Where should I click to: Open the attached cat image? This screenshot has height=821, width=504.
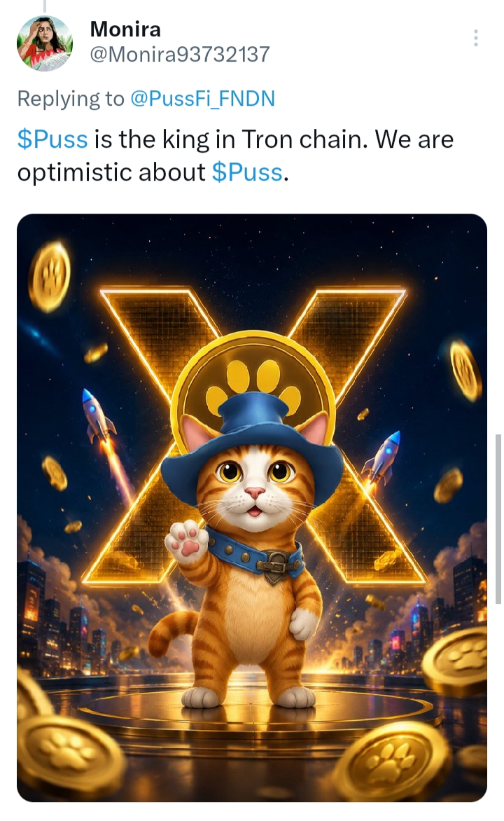(252, 507)
